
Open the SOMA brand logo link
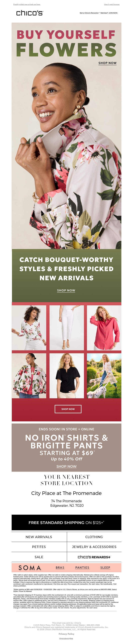[30, 568]
